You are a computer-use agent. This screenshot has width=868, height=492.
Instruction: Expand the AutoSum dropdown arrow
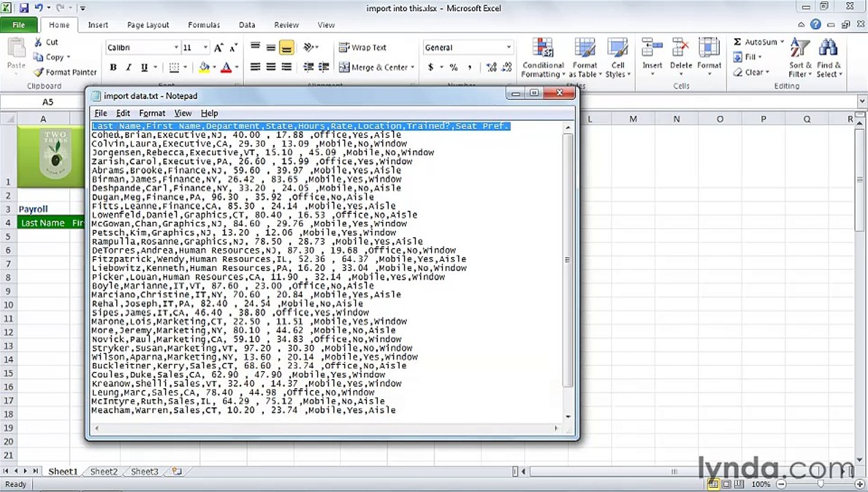click(782, 42)
